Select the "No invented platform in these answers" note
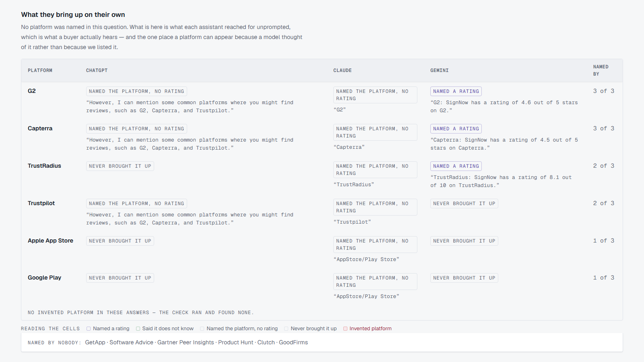The height and width of the screenshot is (362, 644). [x=141, y=313]
